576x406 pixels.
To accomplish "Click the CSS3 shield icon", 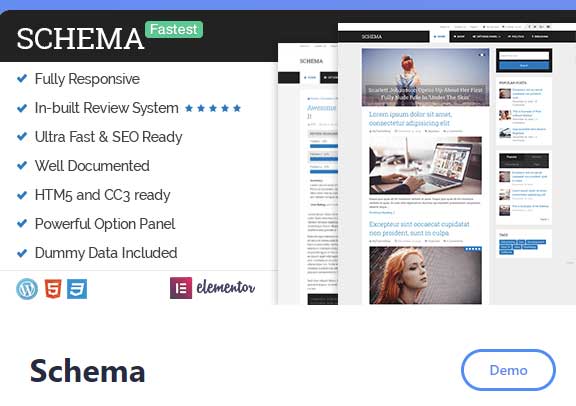I will coord(77,289).
